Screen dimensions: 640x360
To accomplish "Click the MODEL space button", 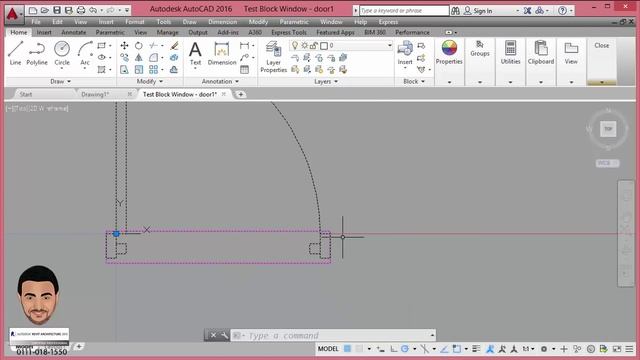I will (x=328, y=349).
